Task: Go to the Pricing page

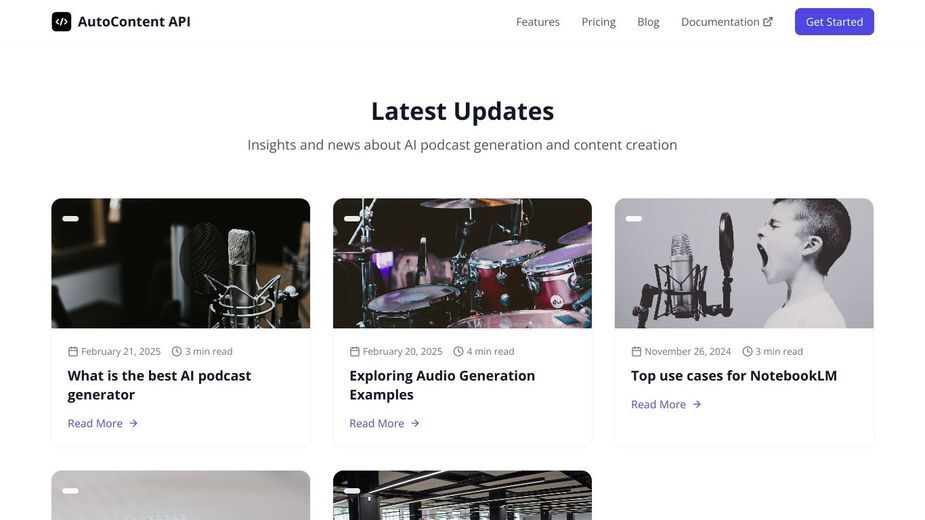Action: tap(598, 22)
